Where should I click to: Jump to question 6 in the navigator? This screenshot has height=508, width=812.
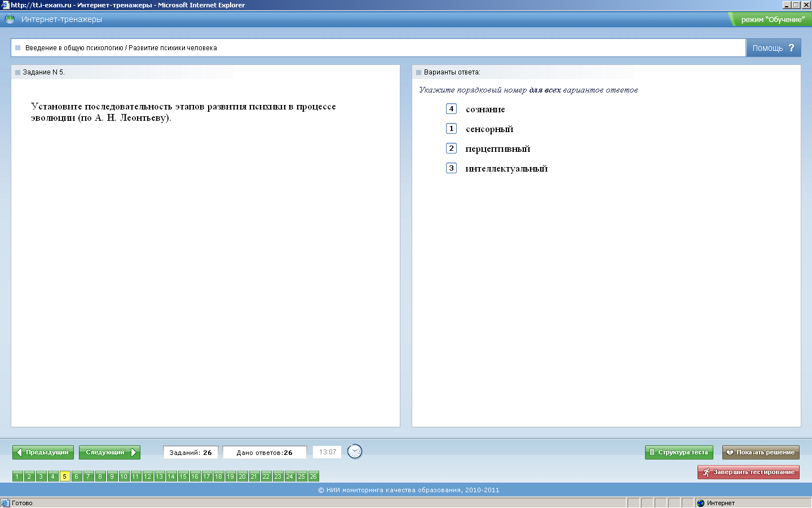click(77, 476)
